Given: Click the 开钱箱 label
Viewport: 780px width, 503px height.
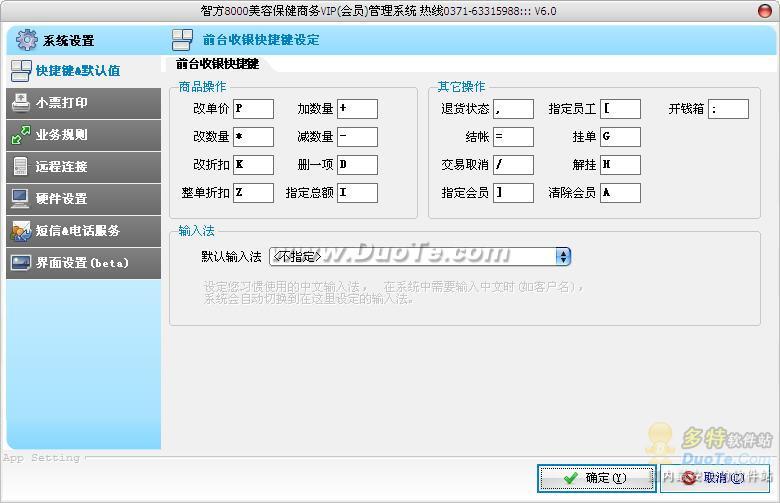Looking at the screenshot, I should 686,108.
